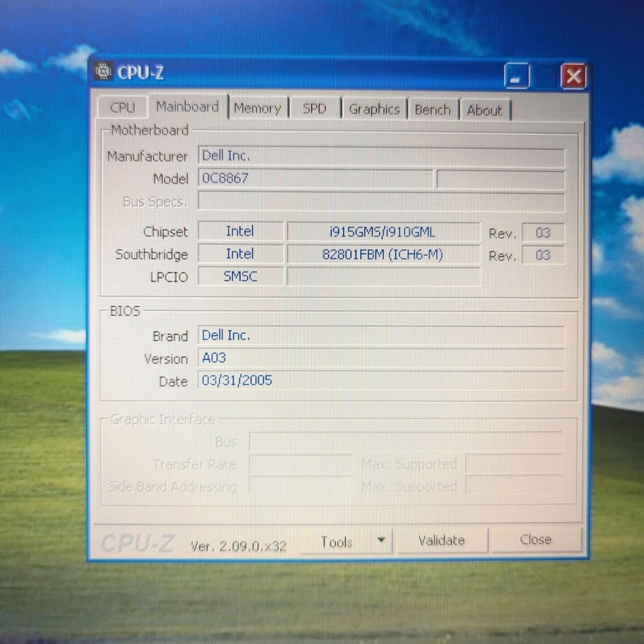Click the CPU-Z application icon in title bar

click(103, 71)
